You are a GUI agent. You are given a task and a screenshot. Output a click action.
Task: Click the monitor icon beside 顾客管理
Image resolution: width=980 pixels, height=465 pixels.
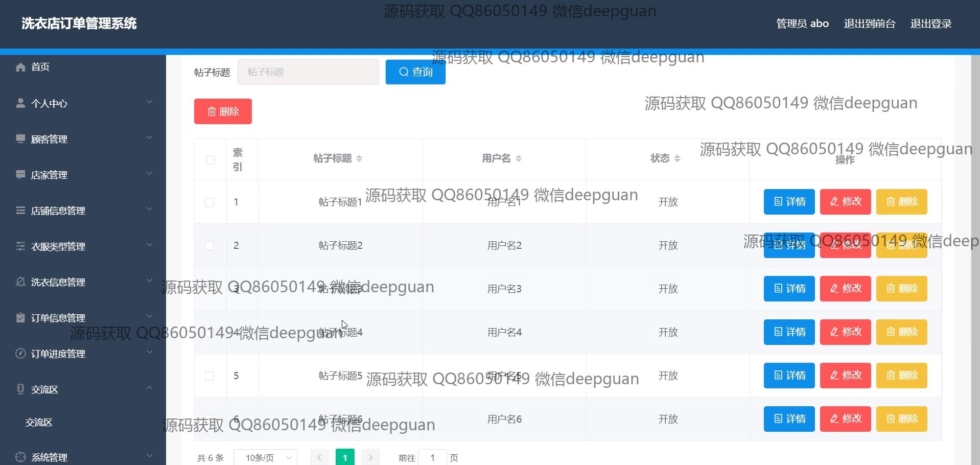coord(20,139)
